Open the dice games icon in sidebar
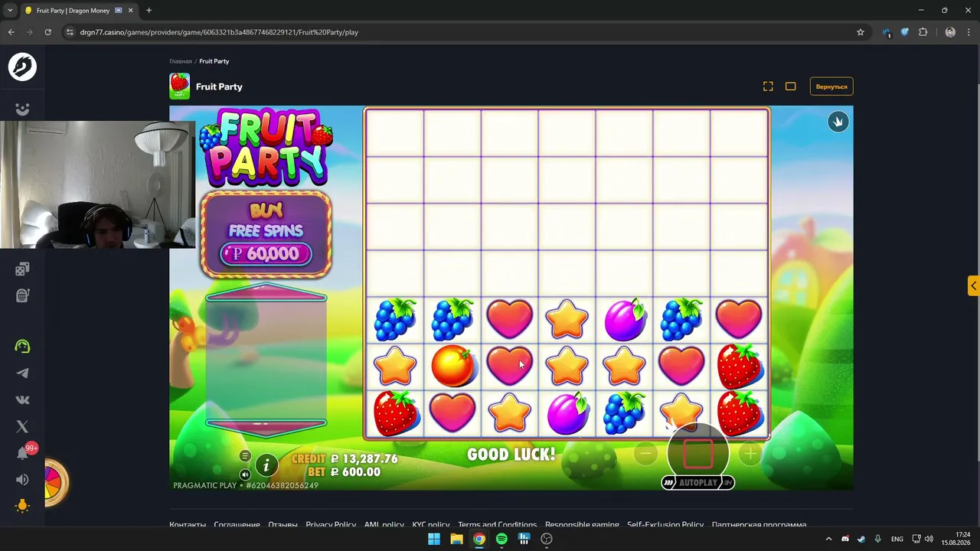This screenshot has width=980, height=551. click(x=22, y=269)
